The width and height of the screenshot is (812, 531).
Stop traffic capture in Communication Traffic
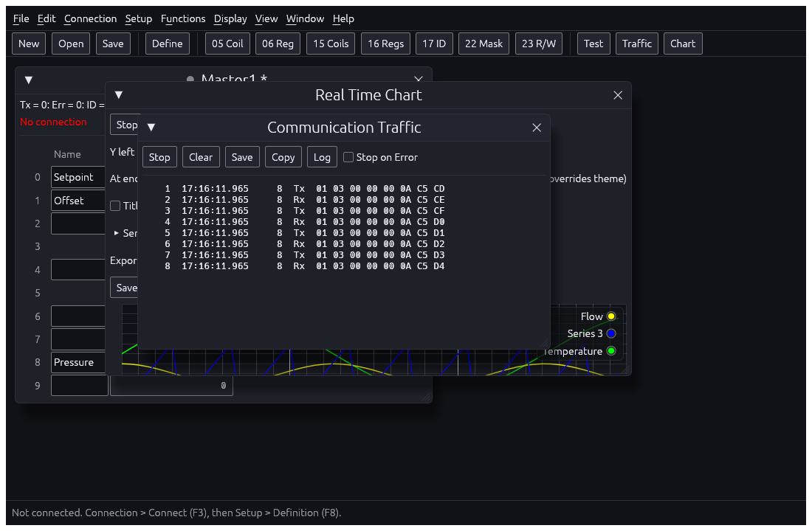click(x=159, y=157)
